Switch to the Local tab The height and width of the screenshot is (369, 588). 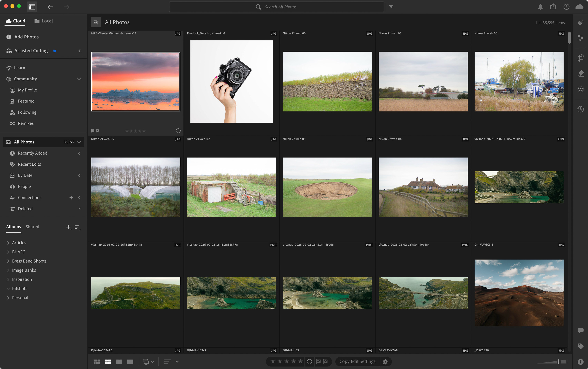(44, 21)
